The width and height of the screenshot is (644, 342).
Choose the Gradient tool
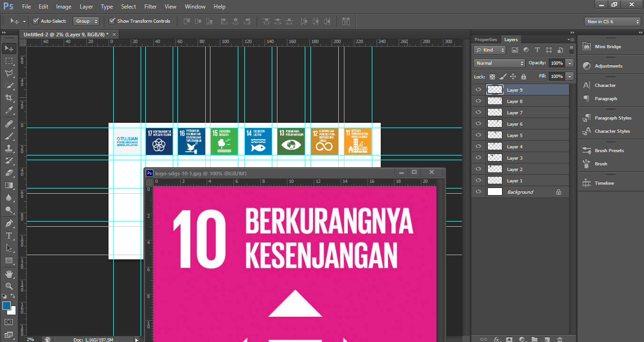pyautogui.click(x=8, y=185)
